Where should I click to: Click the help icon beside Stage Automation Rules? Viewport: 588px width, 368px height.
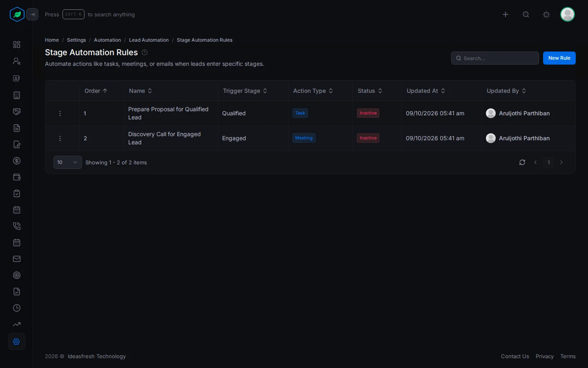point(145,52)
